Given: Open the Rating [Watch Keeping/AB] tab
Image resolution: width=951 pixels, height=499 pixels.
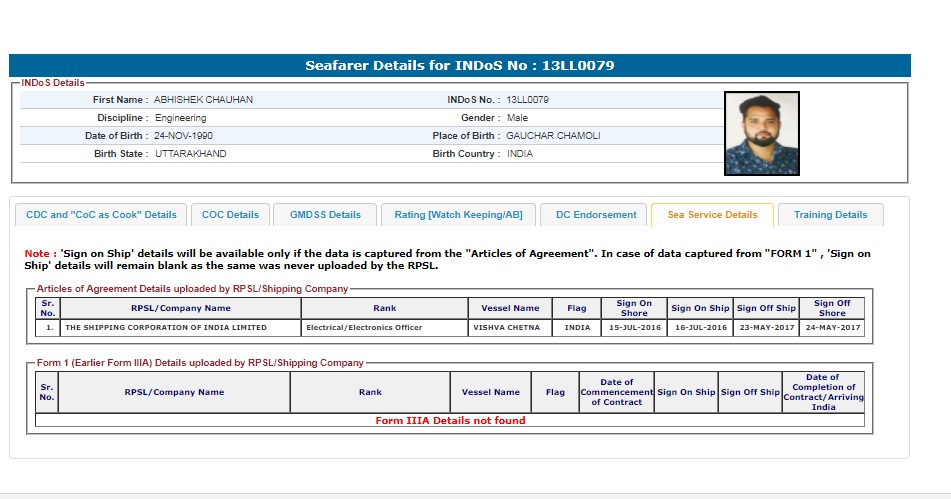Looking at the screenshot, I should coord(458,215).
